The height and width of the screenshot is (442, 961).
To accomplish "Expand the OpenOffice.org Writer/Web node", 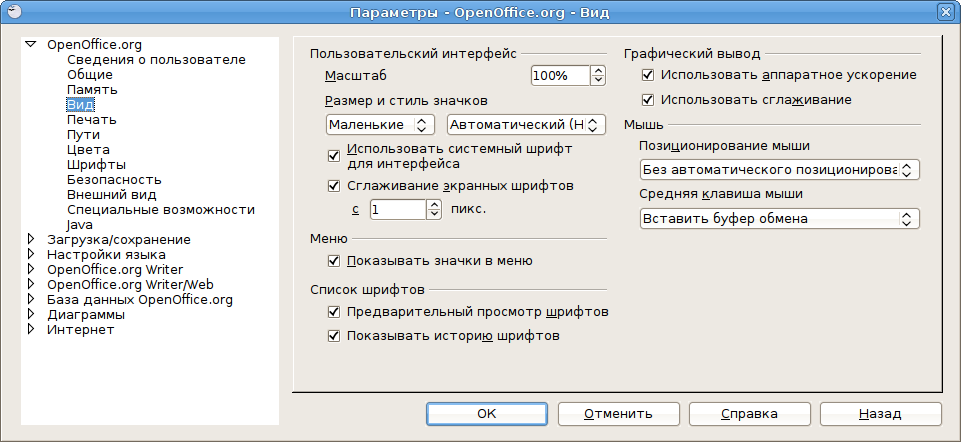I will point(31,284).
